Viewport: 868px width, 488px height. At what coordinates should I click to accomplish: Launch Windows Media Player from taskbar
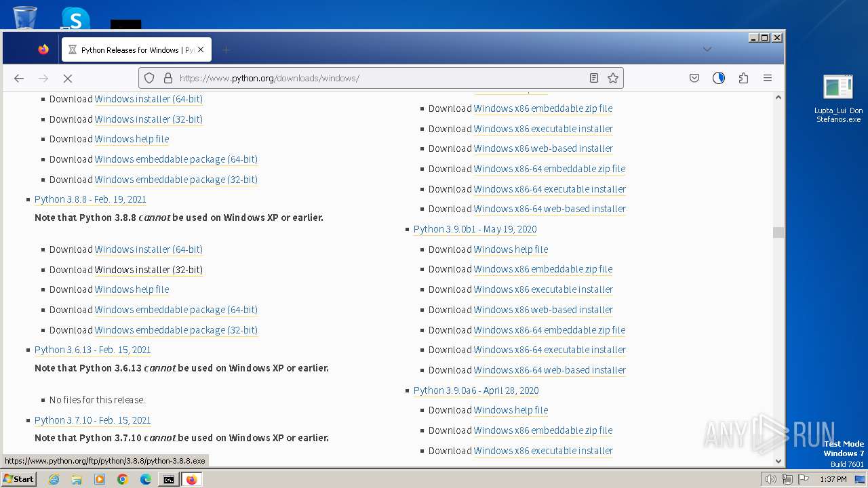(x=100, y=479)
